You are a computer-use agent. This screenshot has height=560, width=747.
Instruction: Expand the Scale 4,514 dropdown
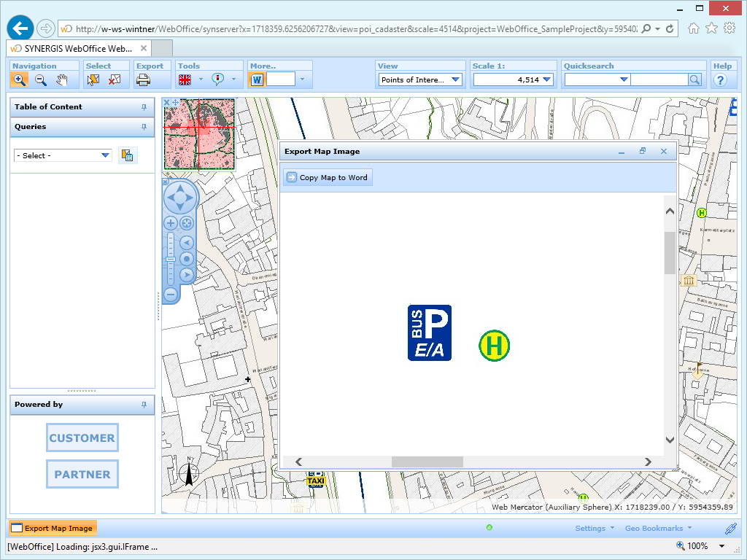pos(546,79)
